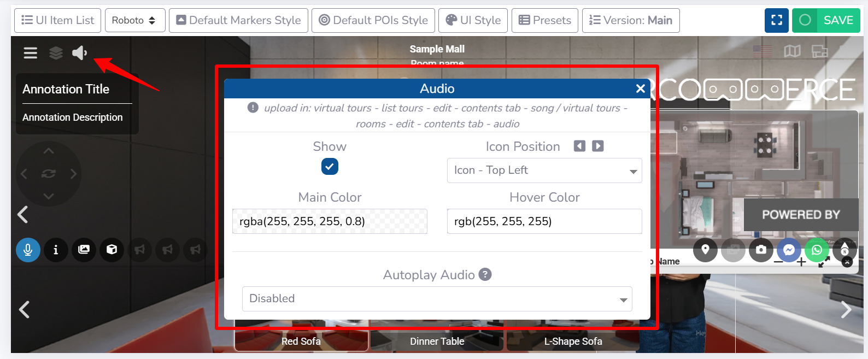Toggle the switch on the SAVE button
The width and height of the screenshot is (868, 359).
tap(805, 20)
